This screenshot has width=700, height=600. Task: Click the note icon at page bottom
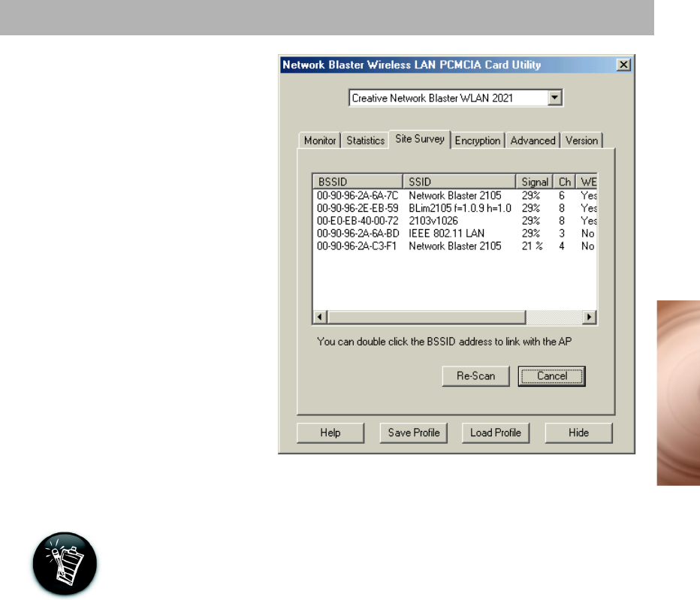[65, 563]
